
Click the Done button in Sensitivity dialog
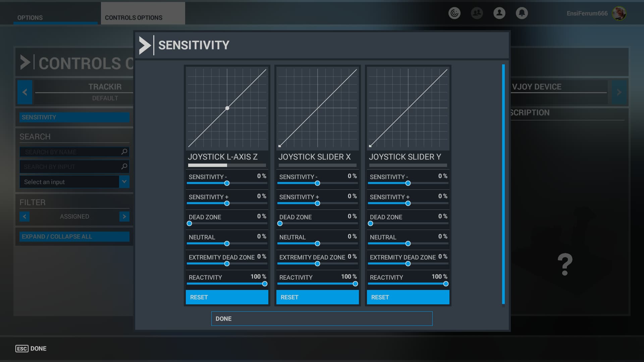pyautogui.click(x=322, y=319)
